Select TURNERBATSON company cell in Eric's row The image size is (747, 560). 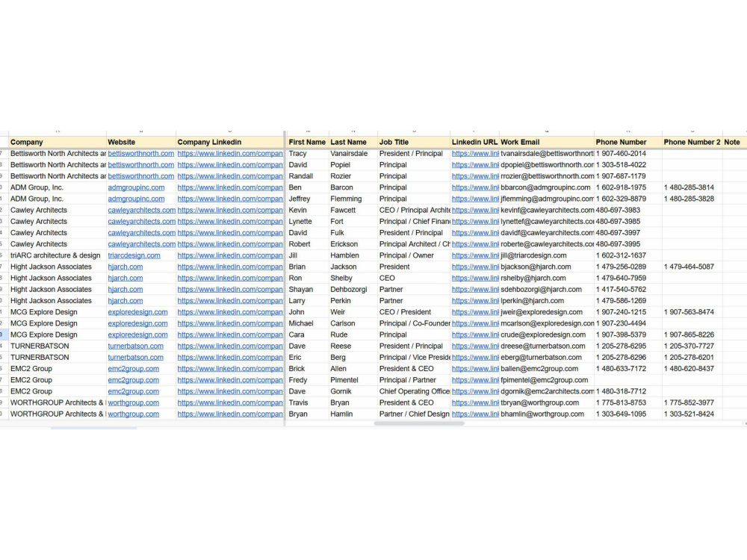[x=58, y=357]
